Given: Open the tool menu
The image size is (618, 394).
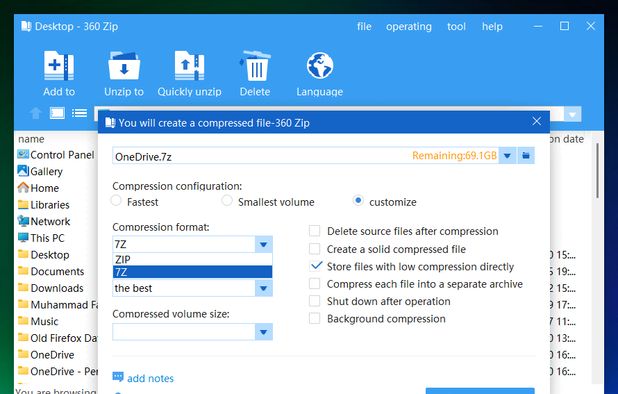Looking at the screenshot, I should 456,26.
